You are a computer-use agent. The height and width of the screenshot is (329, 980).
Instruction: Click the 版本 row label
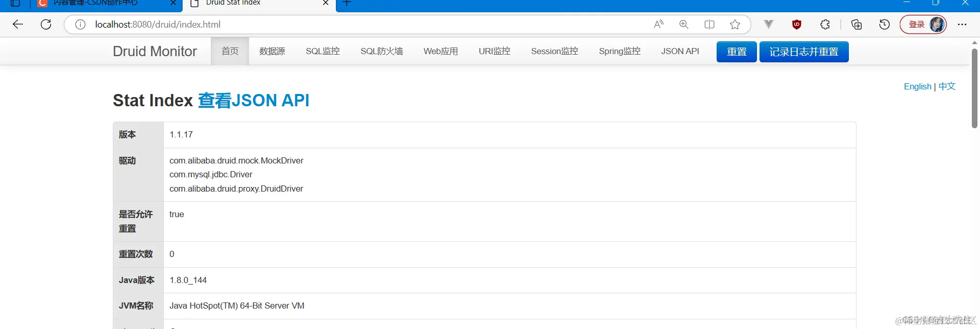pyautogui.click(x=127, y=134)
